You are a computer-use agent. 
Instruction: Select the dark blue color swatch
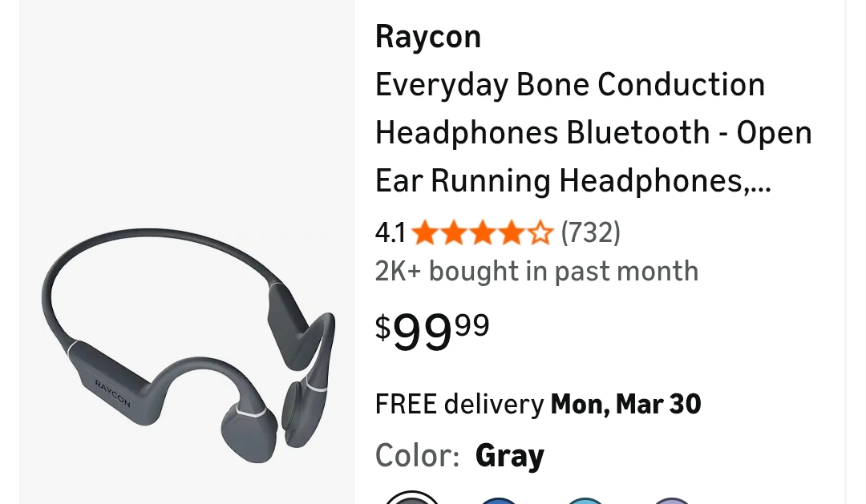(x=499, y=500)
